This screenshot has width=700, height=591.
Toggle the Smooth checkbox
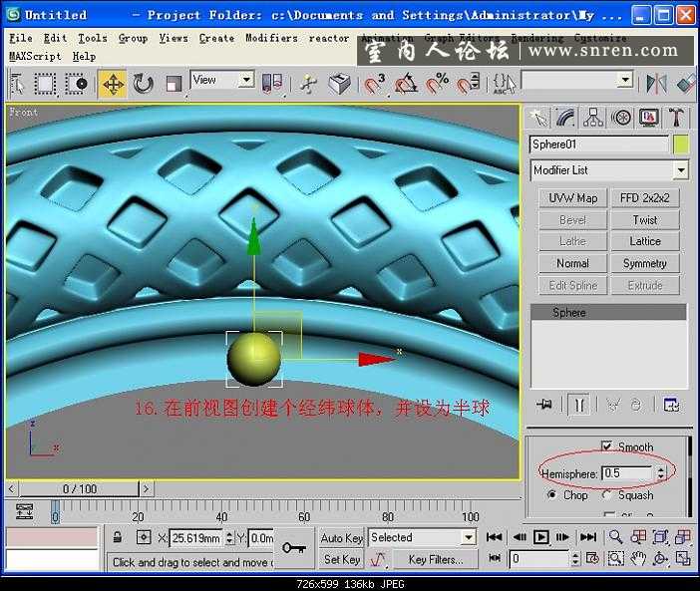point(607,446)
